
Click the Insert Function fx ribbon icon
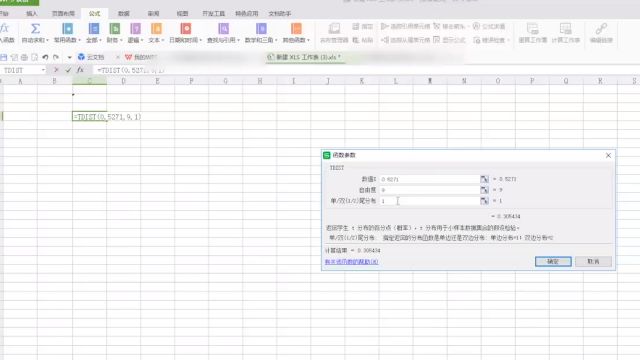pos(5,29)
